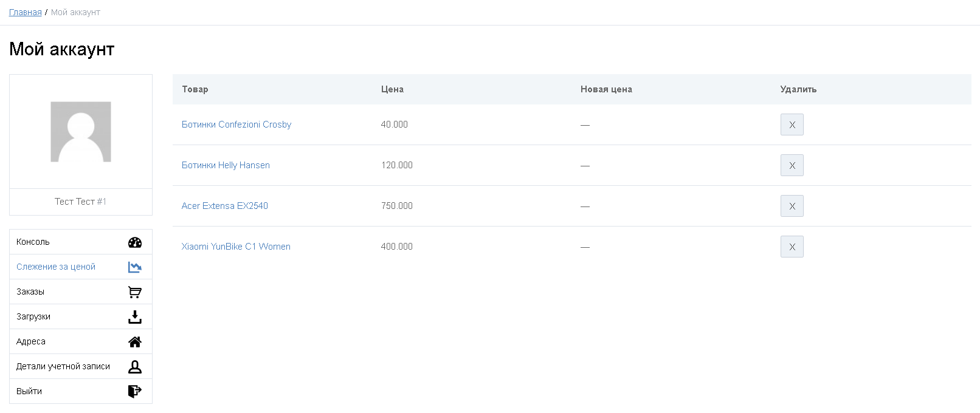This screenshot has height=413, width=980.
Task: Click the logout door icon beside Выйти
Action: (x=135, y=392)
